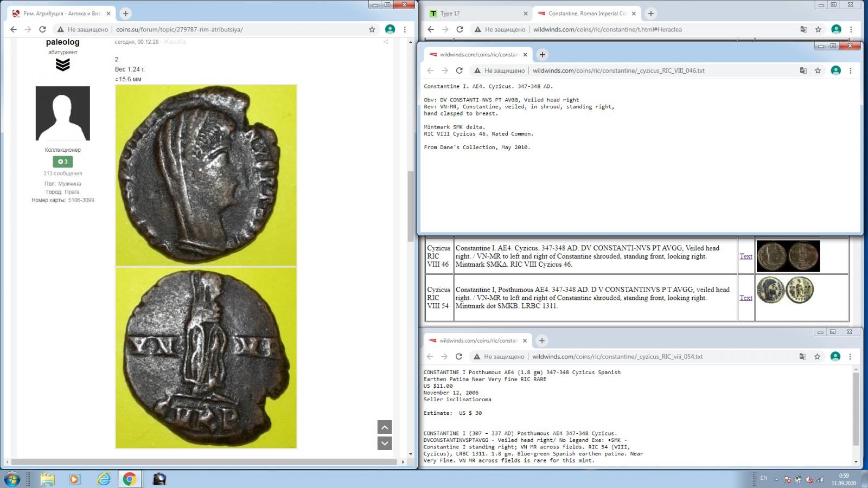The height and width of the screenshot is (488, 868).
Task: Select the 'Constantine, Roman Imperial Co' tab
Action: tap(586, 14)
